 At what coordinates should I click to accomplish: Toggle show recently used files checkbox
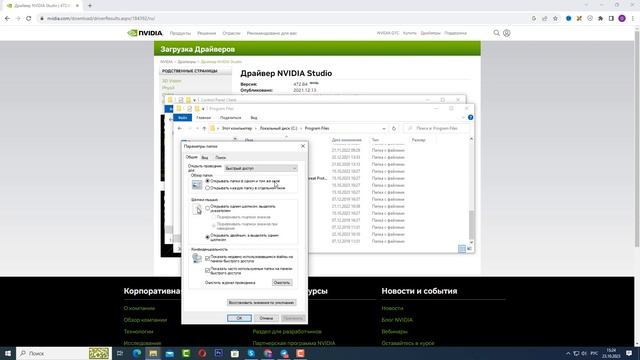207,258
